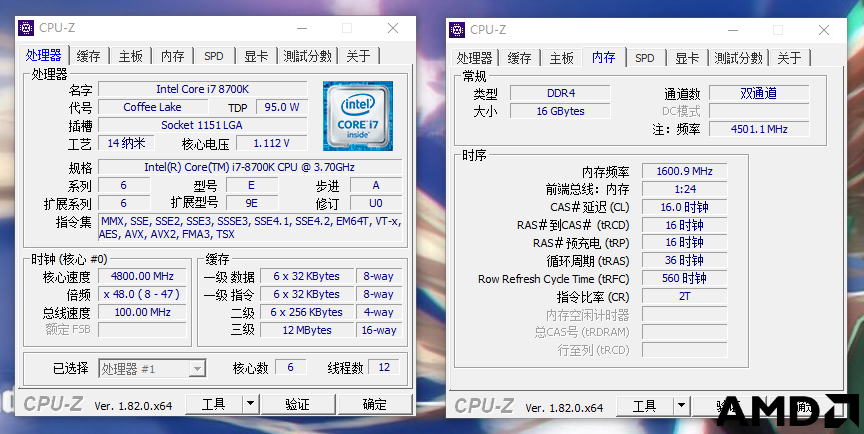The image size is (864, 434).
Task: Click the 双通道 channel value
Action: tap(759, 93)
